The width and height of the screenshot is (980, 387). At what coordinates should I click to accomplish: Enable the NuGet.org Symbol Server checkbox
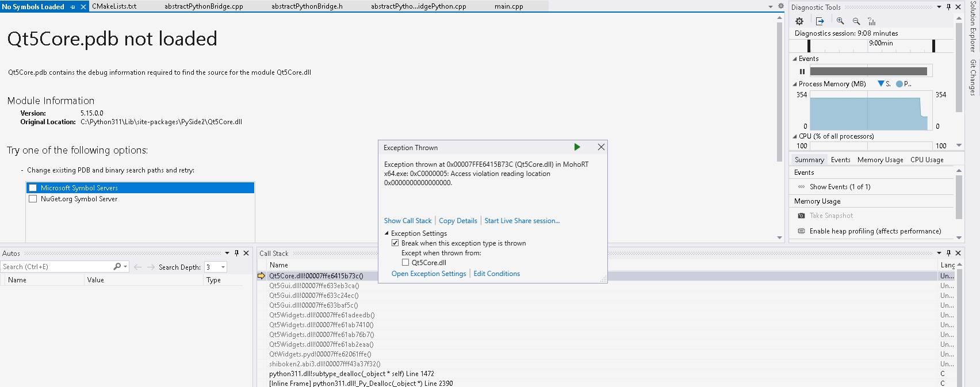pyautogui.click(x=33, y=199)
